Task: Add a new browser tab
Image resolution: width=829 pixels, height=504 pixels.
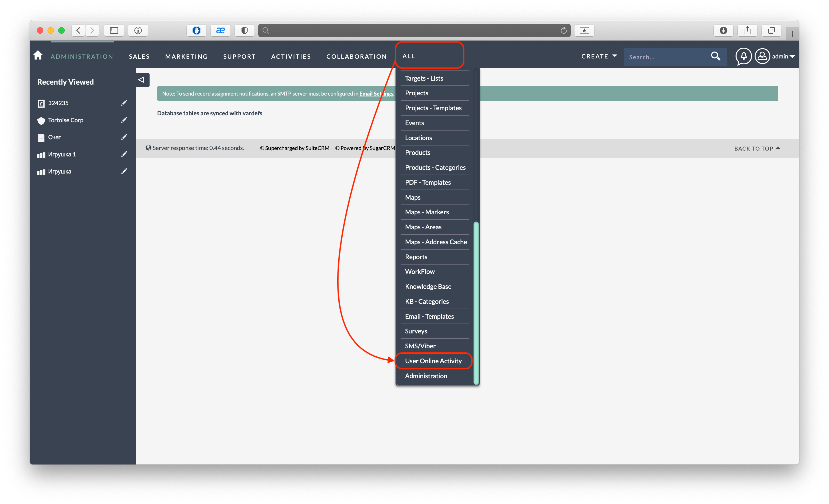Action: tap(792, 34)
